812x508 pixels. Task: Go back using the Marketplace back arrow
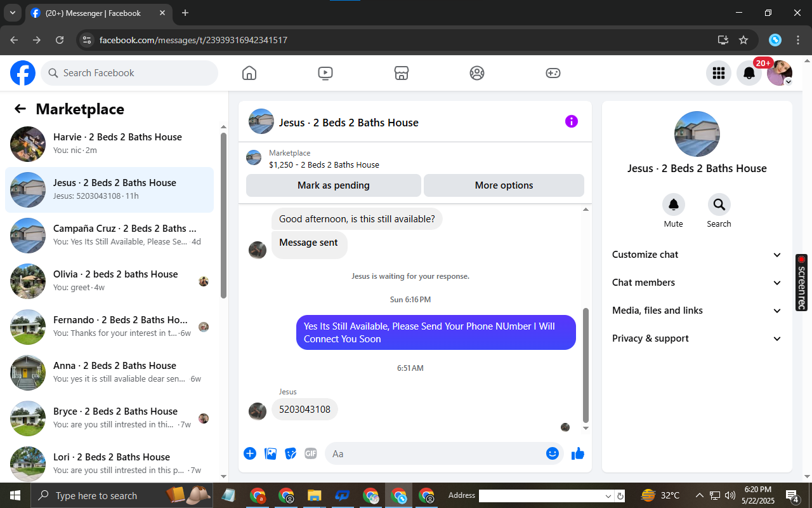20,109
